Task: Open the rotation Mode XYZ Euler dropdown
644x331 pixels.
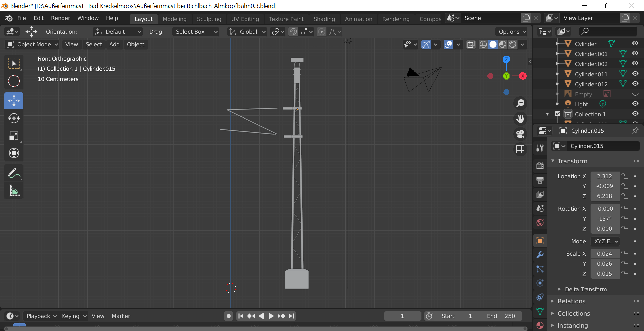Action: coord(605,241)
